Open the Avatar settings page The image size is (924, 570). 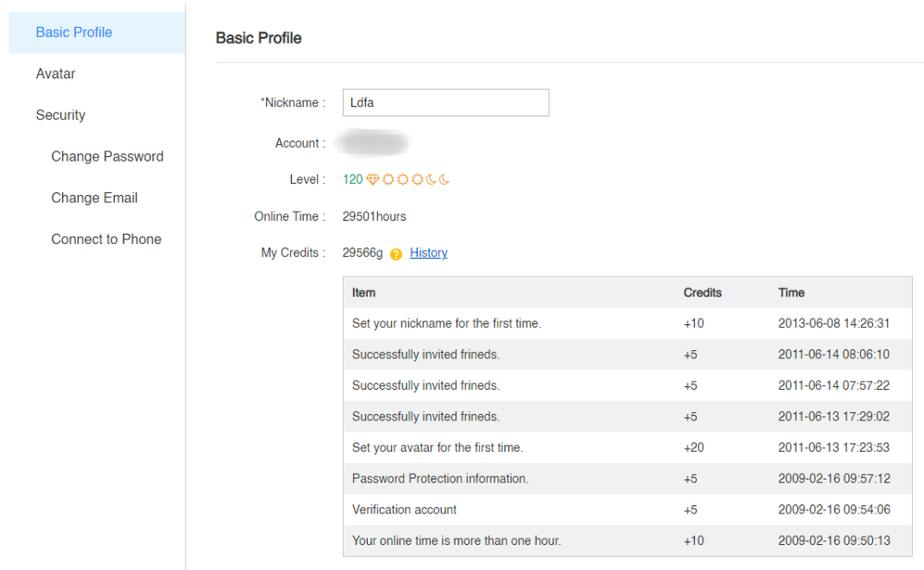(55, 74)
